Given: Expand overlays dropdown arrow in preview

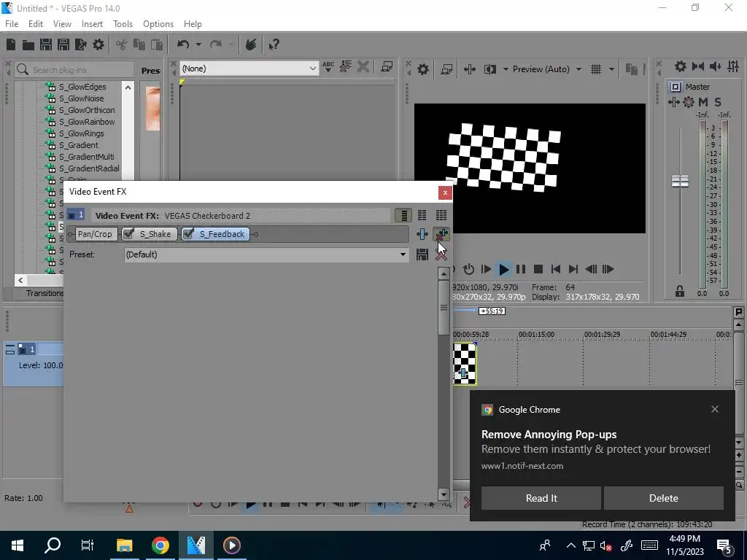Looking at the screenshot, I should tap(611, 69).
